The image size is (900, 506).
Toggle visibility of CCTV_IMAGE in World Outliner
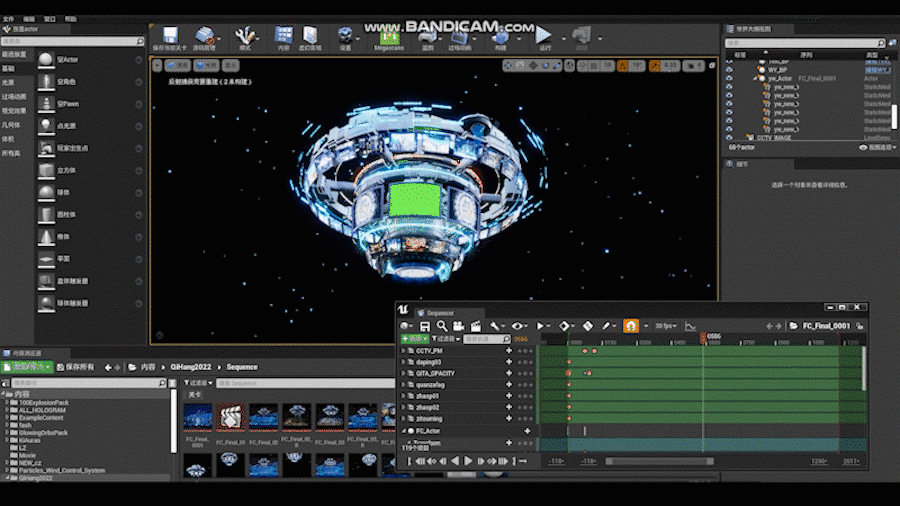click(x=729, y=138)
